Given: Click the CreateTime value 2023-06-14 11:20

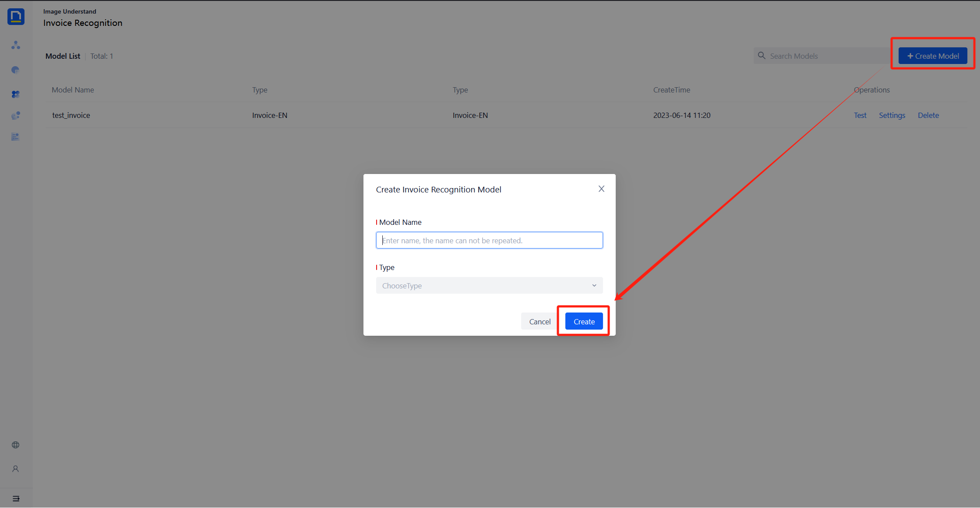Looking at the screenshot, I should 682,115.
